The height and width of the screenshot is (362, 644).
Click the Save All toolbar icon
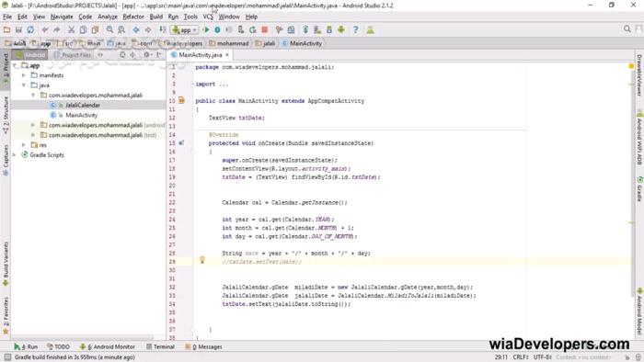(18, 29)
